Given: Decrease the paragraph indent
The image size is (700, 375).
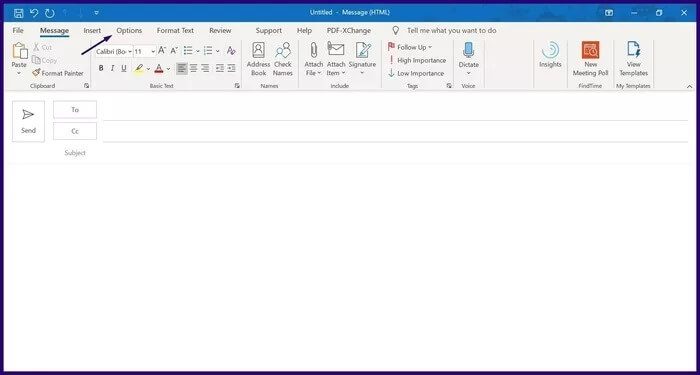Looking at the screenshot, I should point(220,68).
